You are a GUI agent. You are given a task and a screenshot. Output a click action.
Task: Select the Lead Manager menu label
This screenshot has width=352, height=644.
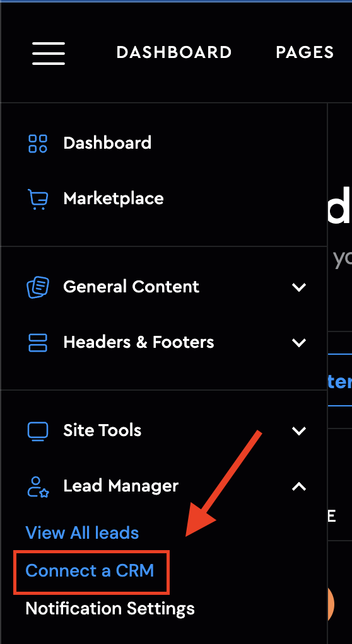[x=121, y=486]
